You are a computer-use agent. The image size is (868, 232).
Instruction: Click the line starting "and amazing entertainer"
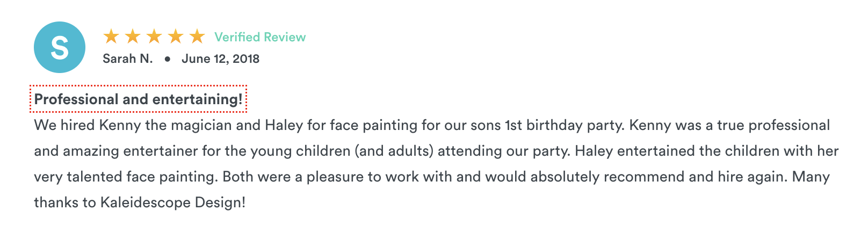[436, 151]
